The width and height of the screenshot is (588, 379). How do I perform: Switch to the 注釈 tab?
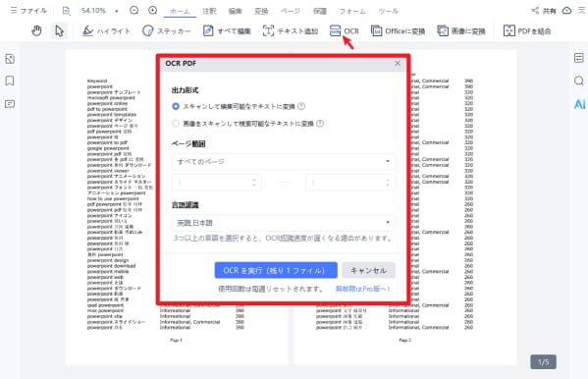click(209, 11)
